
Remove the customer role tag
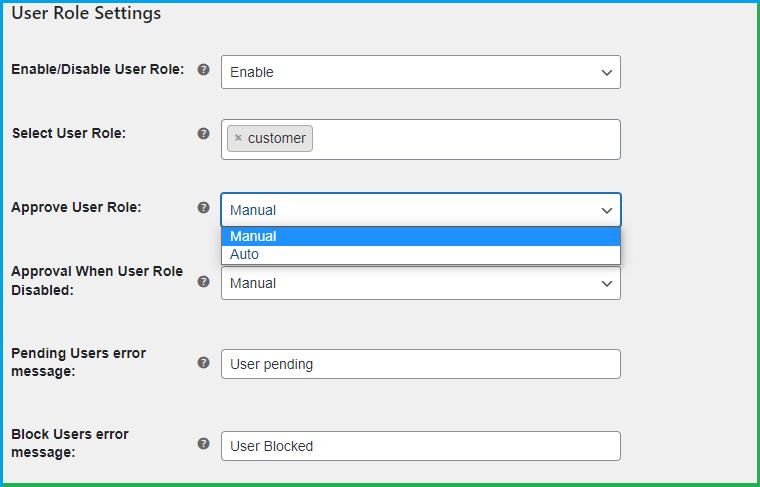tap(238, 138)
